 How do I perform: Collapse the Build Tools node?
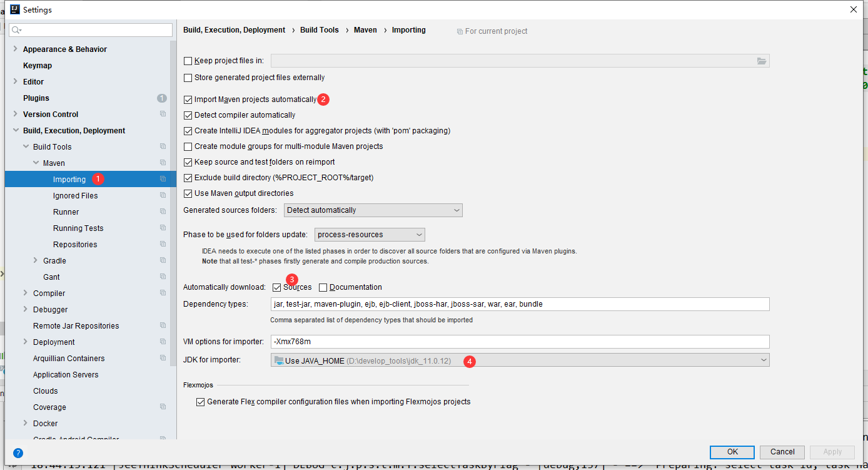26,146
